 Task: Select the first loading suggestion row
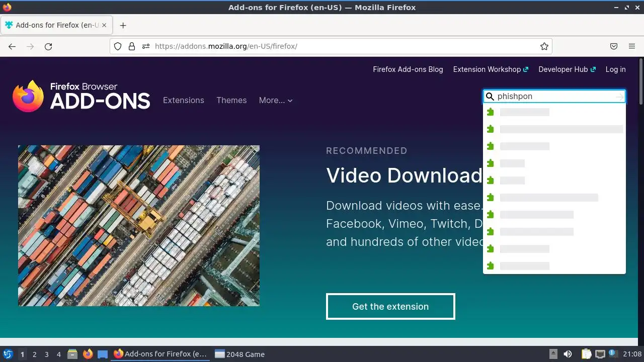click(x=554, y=112)
